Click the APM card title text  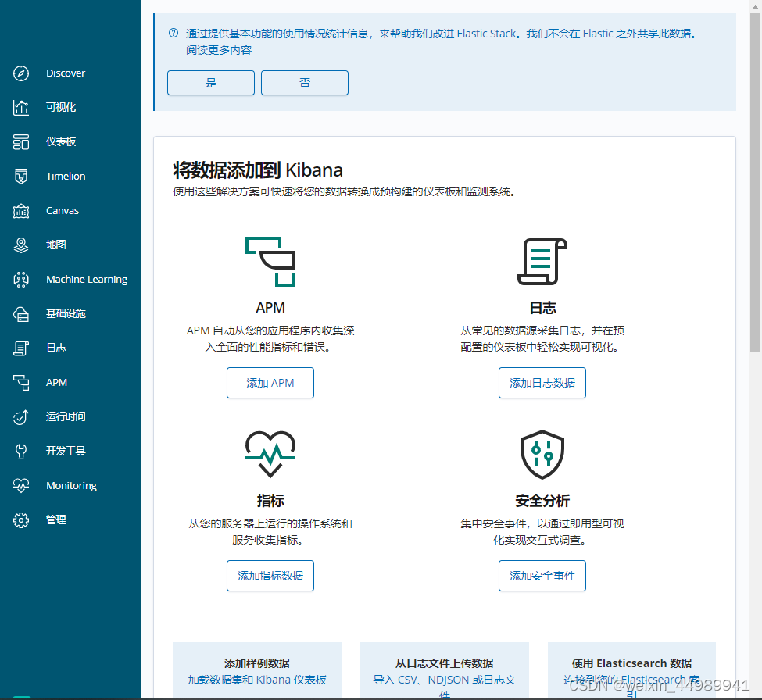coord(270,308)
